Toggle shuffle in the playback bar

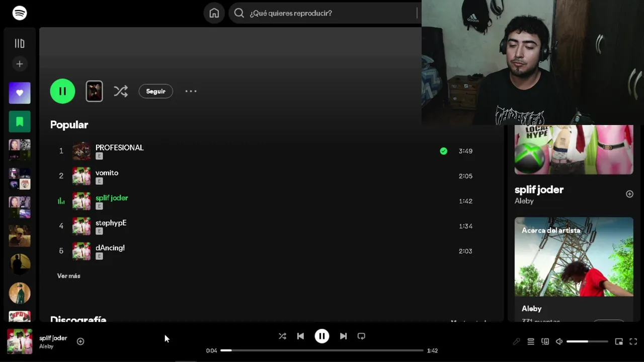click(282, 336)
